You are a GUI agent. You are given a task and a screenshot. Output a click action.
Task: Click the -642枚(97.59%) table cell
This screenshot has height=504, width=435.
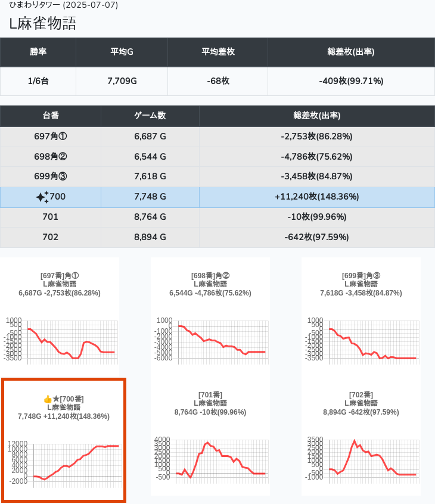click(316, 237)
